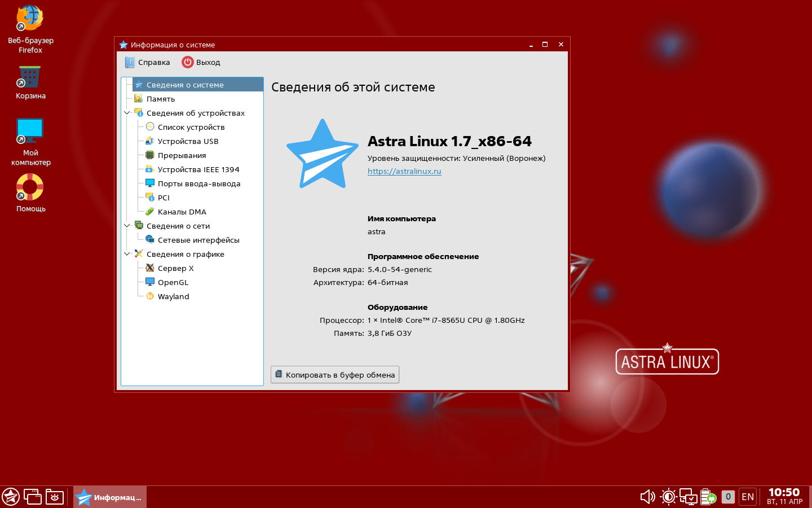Select Прерывания in the tree
This screenshot has height=508, width=812.
(182, 155)
